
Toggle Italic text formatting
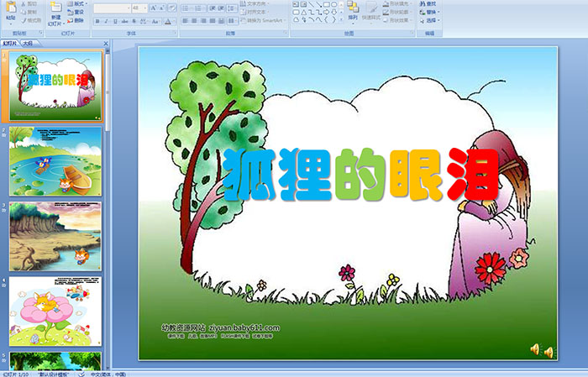click(105, 21)
